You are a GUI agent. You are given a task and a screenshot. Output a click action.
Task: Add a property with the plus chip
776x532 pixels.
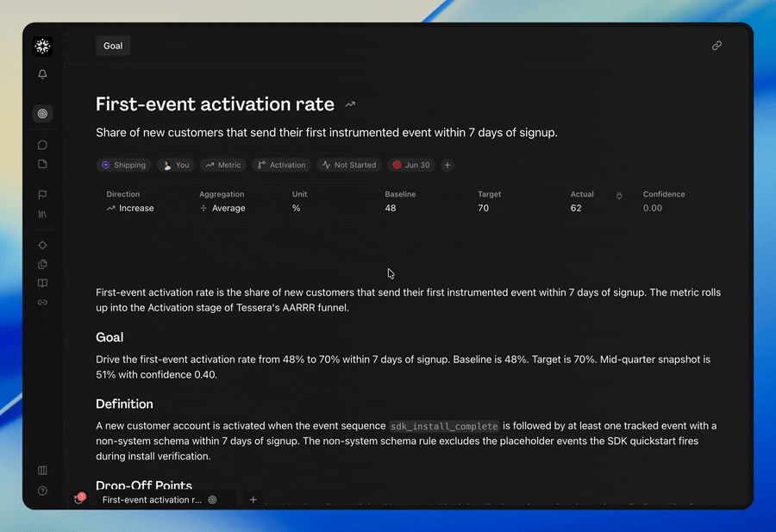coord(447,165)
